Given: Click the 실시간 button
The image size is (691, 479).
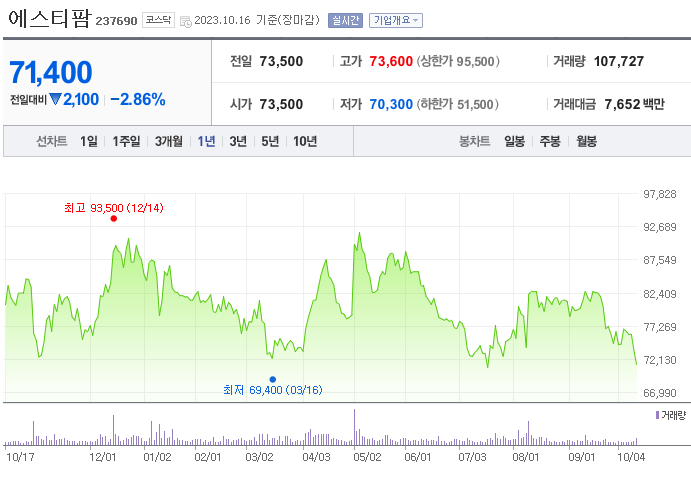Looking at the screenshot, I should click(x=345, y=20).
